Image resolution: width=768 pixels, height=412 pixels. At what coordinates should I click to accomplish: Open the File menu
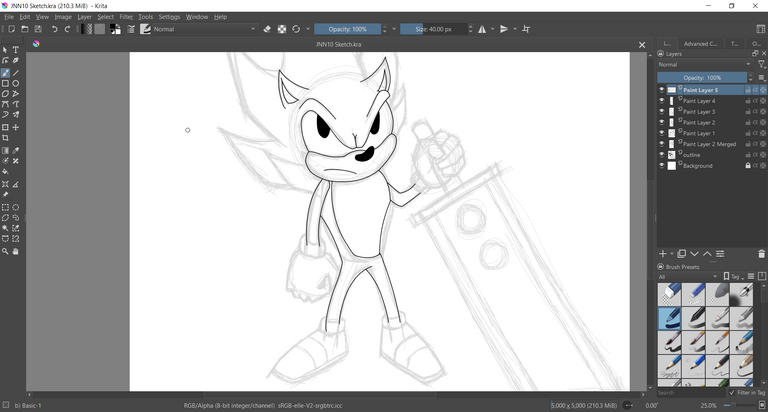(9, 17)
